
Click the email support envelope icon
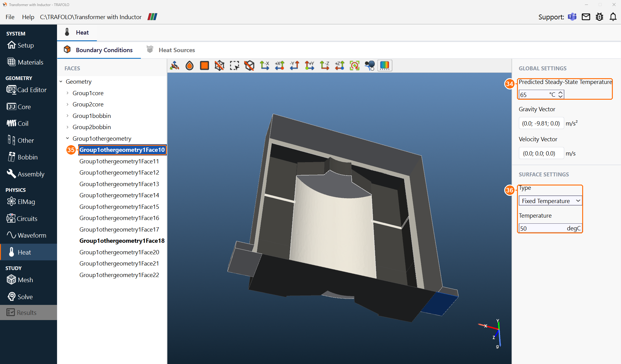(x=586, y=17)
